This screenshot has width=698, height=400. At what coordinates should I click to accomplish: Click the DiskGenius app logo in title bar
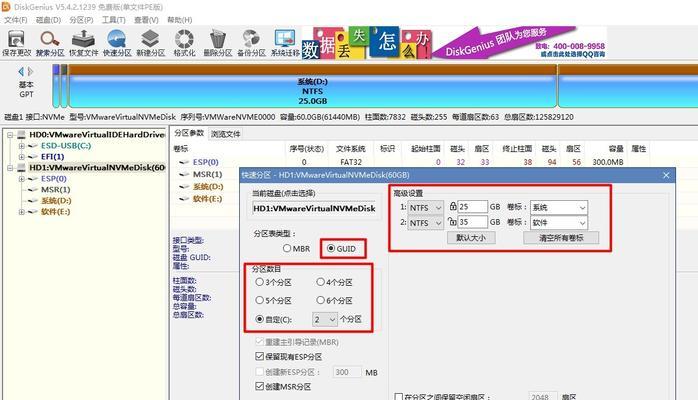[6, 6]
